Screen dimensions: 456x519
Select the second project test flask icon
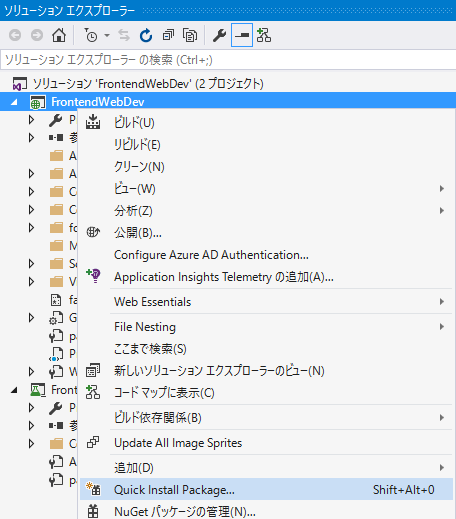[38, 390]
